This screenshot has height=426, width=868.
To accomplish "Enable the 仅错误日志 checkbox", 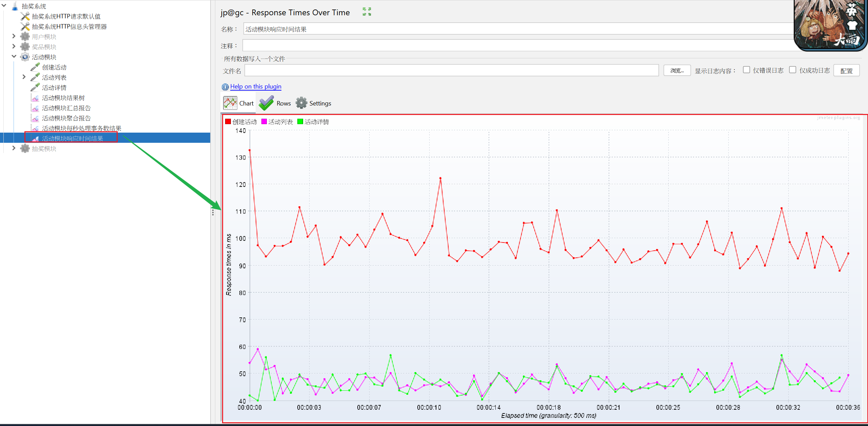I will [x=746, y=70].
